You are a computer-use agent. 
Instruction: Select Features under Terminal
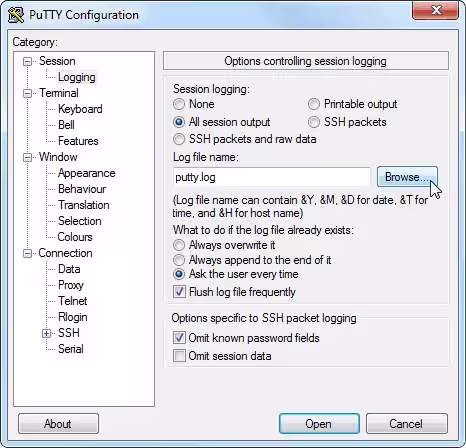click(x=78, y=141)
